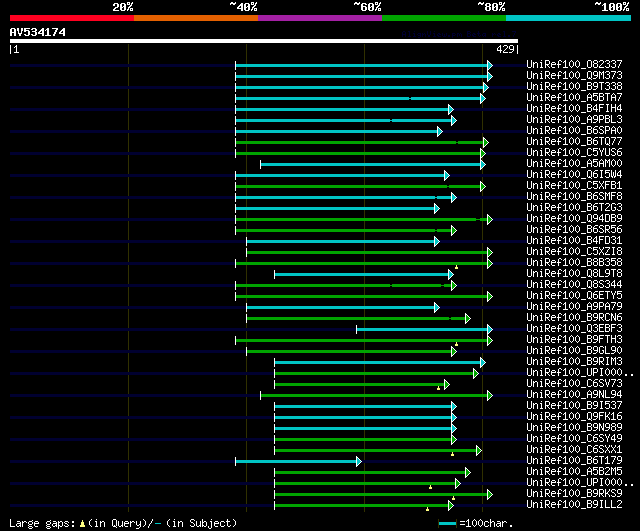
Task: Click the green alignment bar of UniRef100_B6TQ77
Action: [x=360, y=142]
